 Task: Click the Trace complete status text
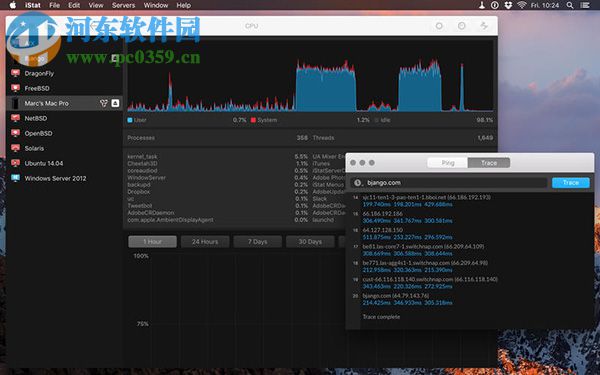point(381,317)
